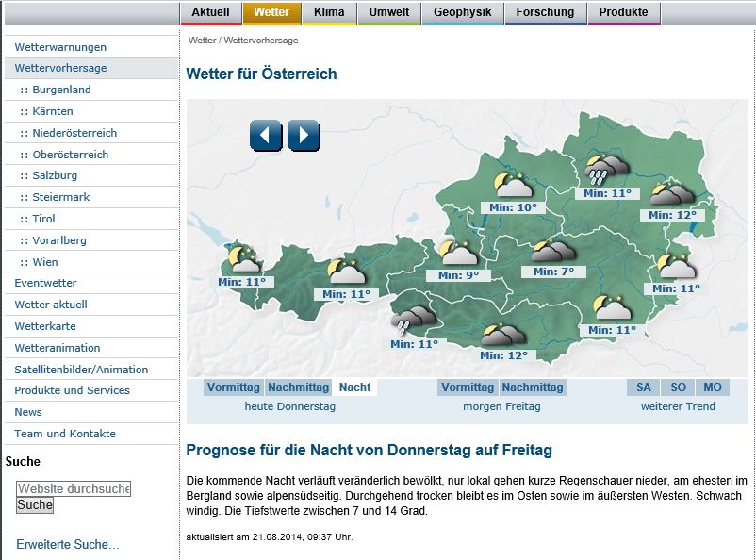Click the previous forecast arrow button
The height and width of the screenshot is (560, 756).
(266, 136)
